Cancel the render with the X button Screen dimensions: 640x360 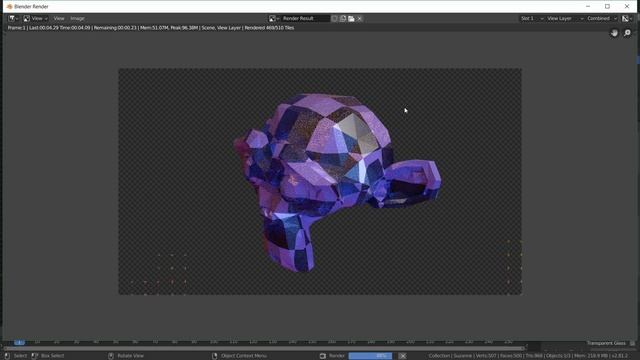pyautogui.click(x=402, y=356)
